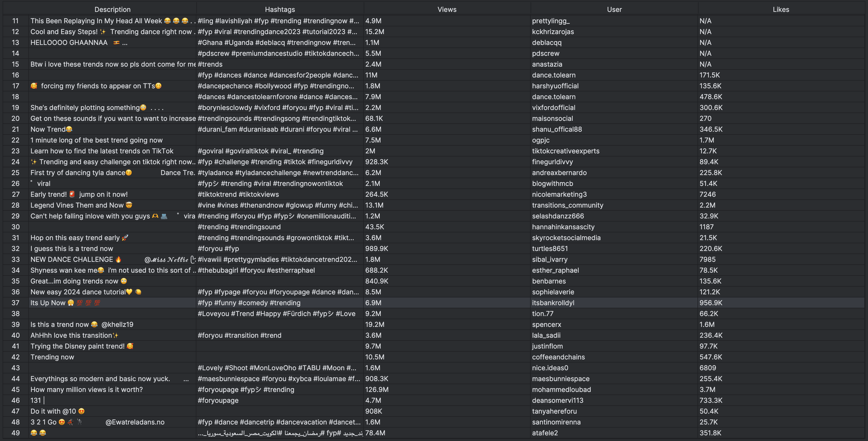Click the hashtags cell with #Loveyou #Trend #Happy
Image resolution: width=868 pixels, height=441 pixels.
coord(277,313)
